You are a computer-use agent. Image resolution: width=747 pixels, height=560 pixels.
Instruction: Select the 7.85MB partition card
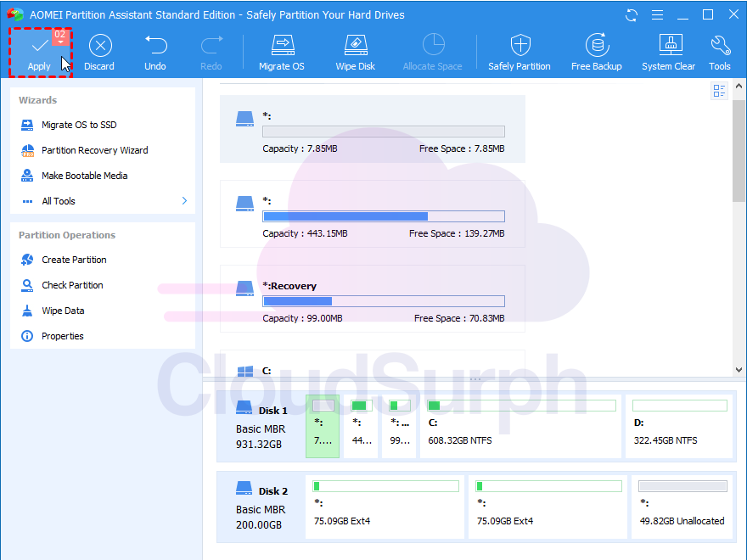tap(372, 129)
